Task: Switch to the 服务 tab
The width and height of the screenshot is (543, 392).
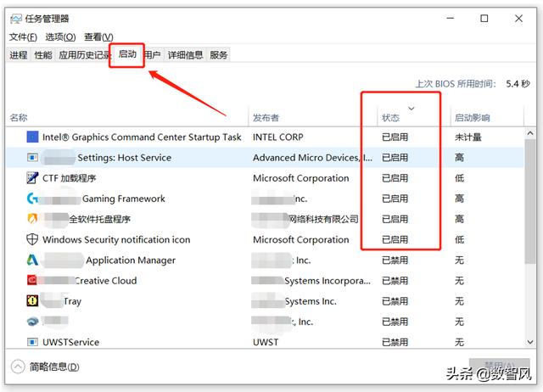Action: [219, 54]
